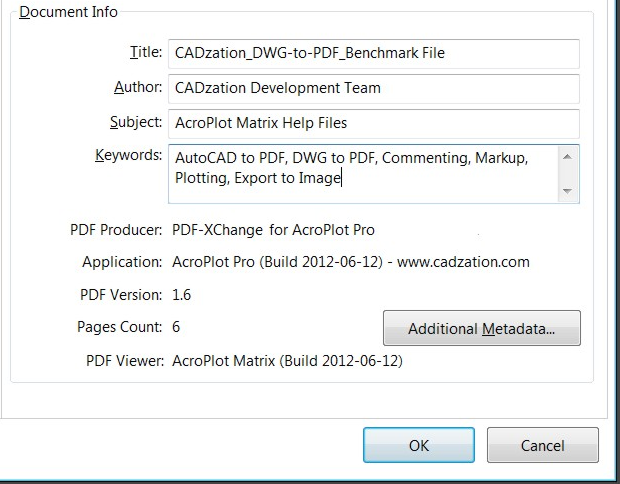Click the Application label
The image size is (620, 484).
[x=122, y=262]
